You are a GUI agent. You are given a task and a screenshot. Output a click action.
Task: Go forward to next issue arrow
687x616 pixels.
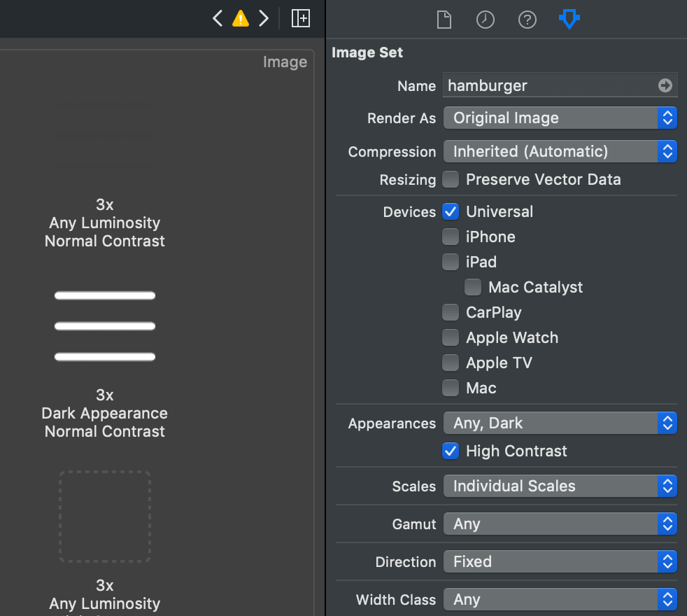click(264, 18)
